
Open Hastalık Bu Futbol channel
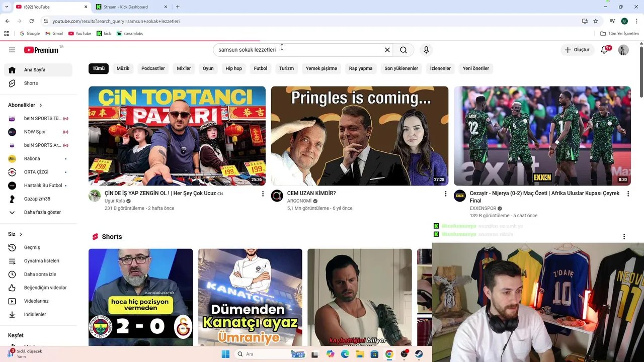[x=38, y=186]
